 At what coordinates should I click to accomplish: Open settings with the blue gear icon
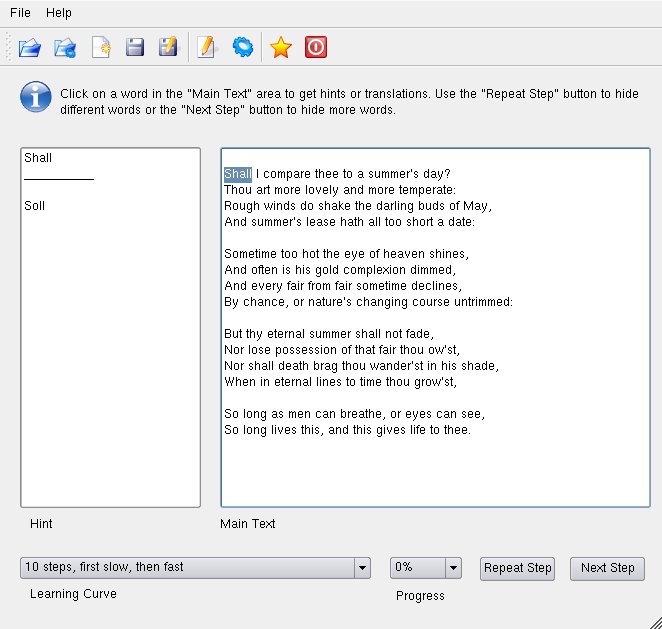pos(243,47)
